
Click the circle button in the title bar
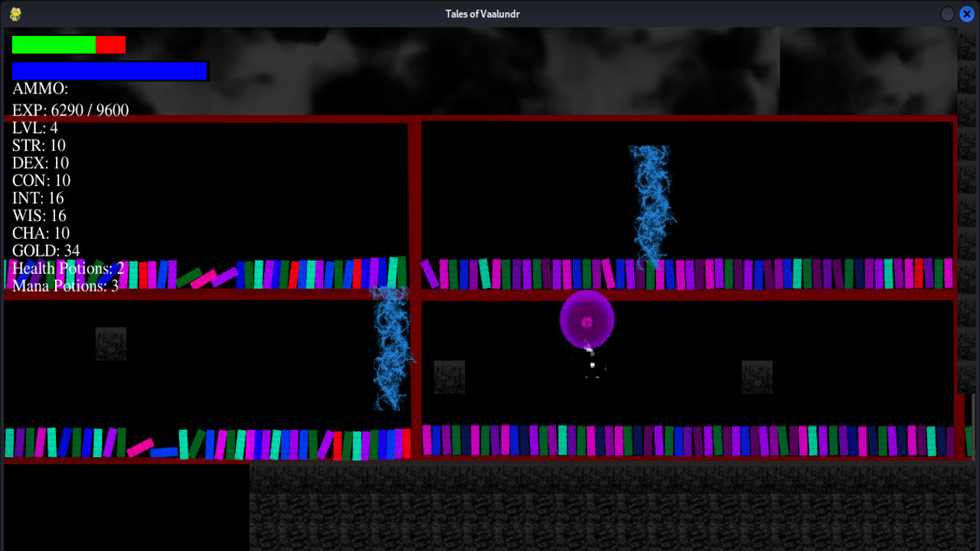tap(947, 13)
